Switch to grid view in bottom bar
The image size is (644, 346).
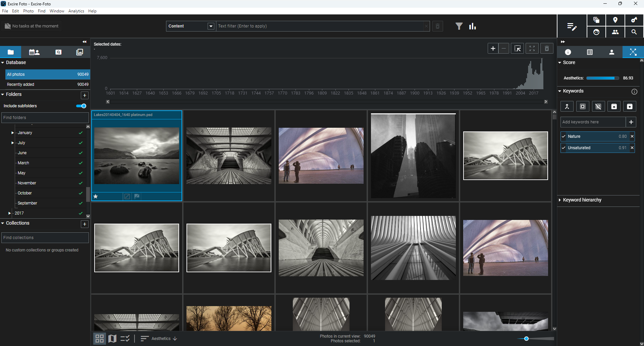pos(100,339)
